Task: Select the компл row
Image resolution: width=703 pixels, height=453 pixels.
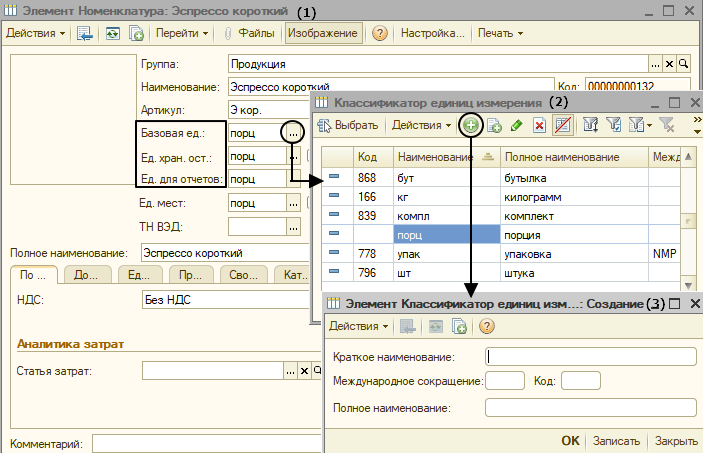Action: 501,216
